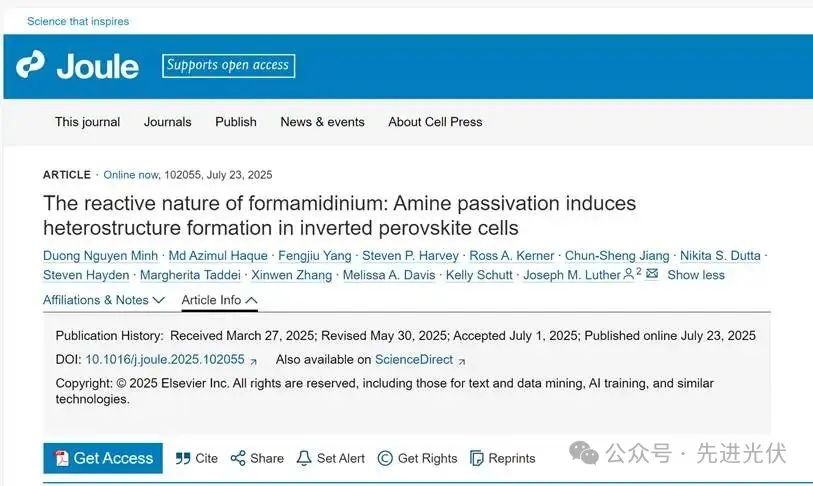Open the 10.1016/j.joule.2025.102055 DOI link
The height and width of the screenshot is (486, 813).
point(165,360)
